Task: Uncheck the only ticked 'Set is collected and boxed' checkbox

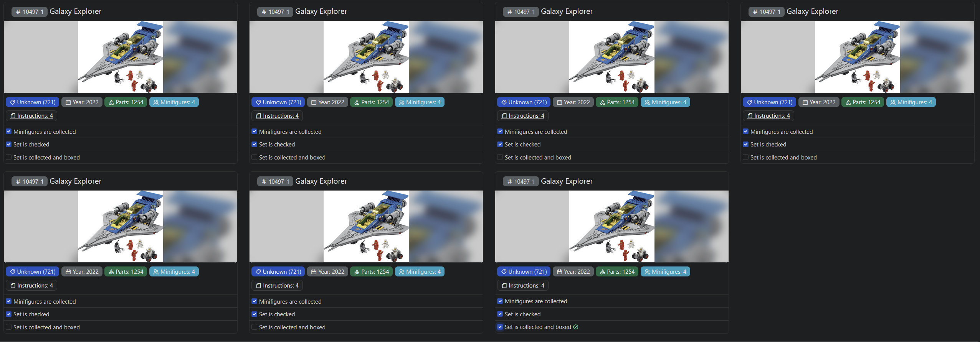Action: tap(500, 327)
